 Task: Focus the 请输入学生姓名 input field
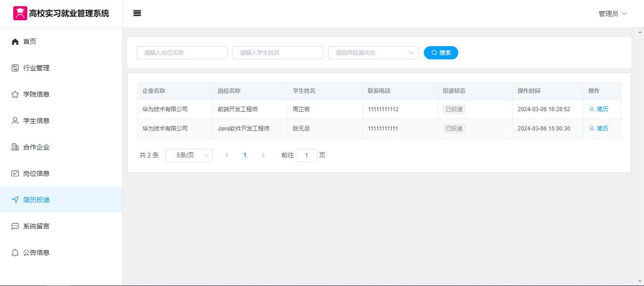pyautogui.click(x=278, y=53)
